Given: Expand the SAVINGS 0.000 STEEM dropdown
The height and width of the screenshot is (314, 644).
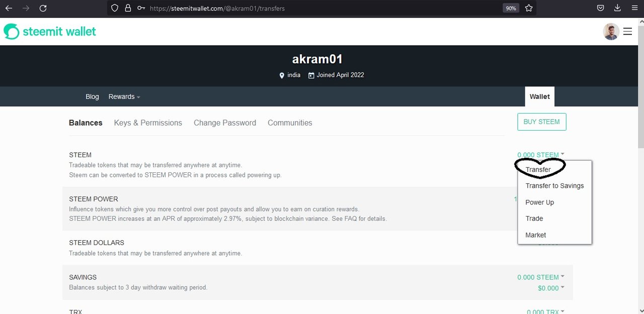Looking at the screenshot, I should 541,277.
